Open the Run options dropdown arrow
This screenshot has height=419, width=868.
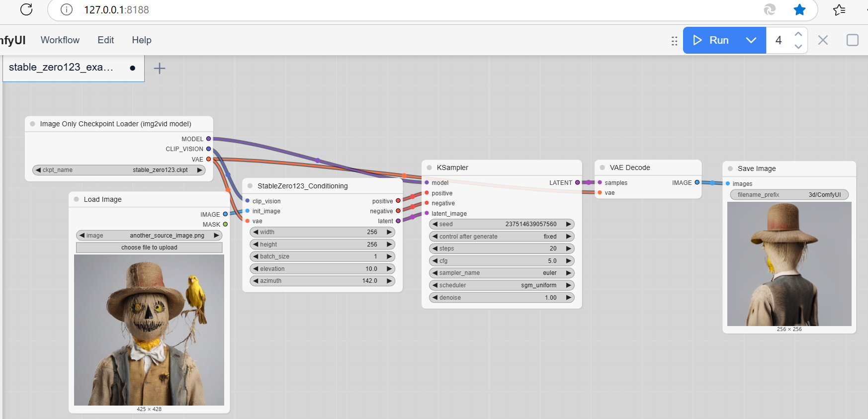click(751, 40)
